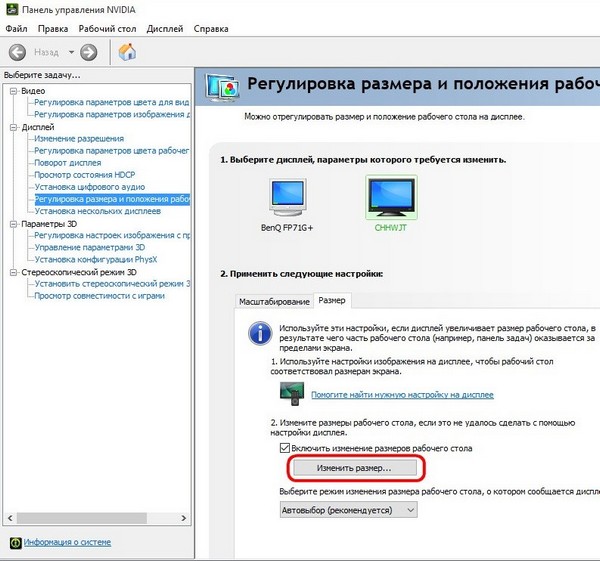600x561 pixels.
Task: Collapse the Видео tree section
Action: 14,90
